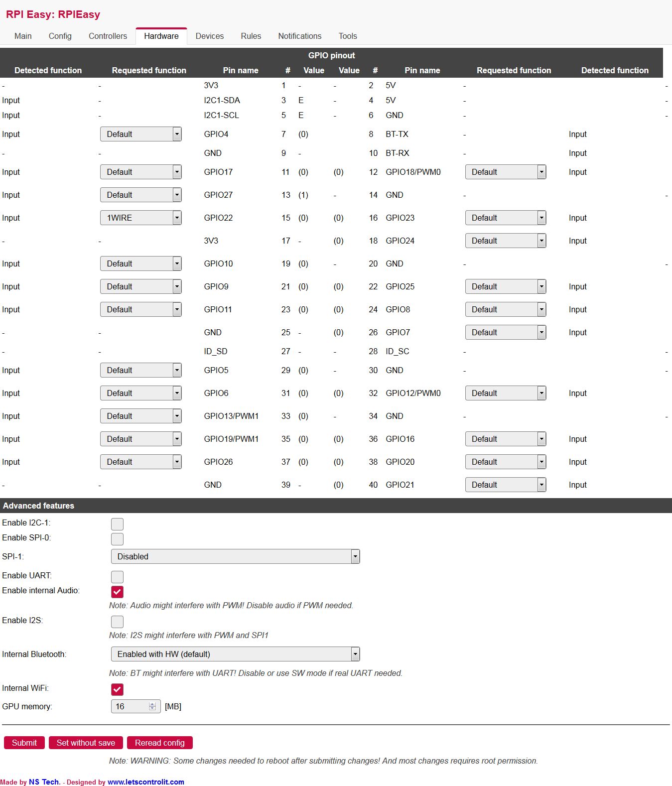The width and height of the screenshot is (672, 786).
Task: Enable the UART checkbox
Action: click(x=117, y=576)
